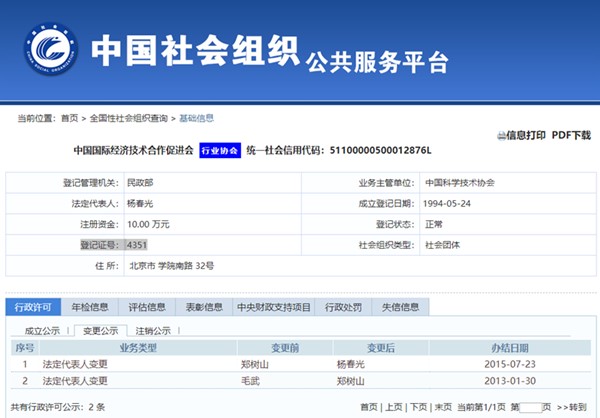Show the 表彰信息 tab
600x418 pixels.
(204, 307)
